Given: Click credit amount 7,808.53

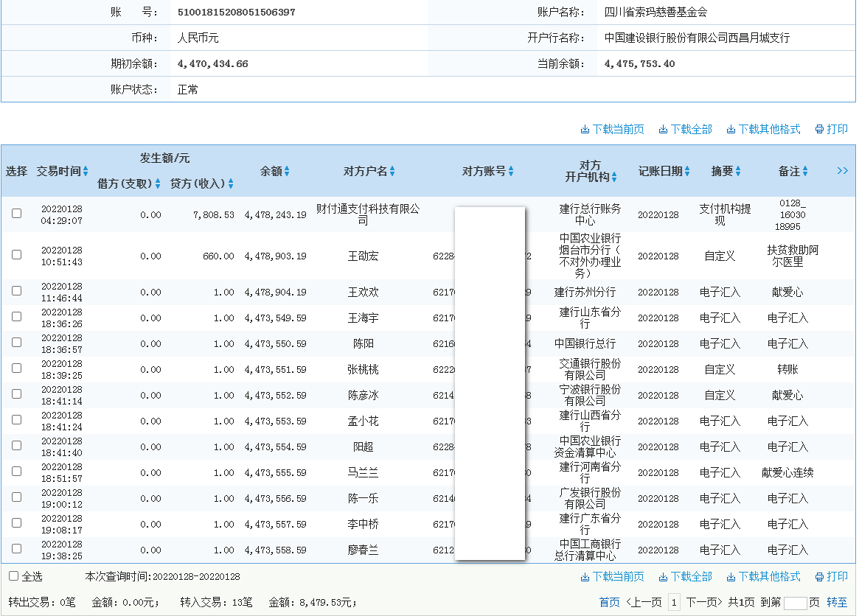Looking at the screenshot, I should pyautogui.click(x=214, y=214).
